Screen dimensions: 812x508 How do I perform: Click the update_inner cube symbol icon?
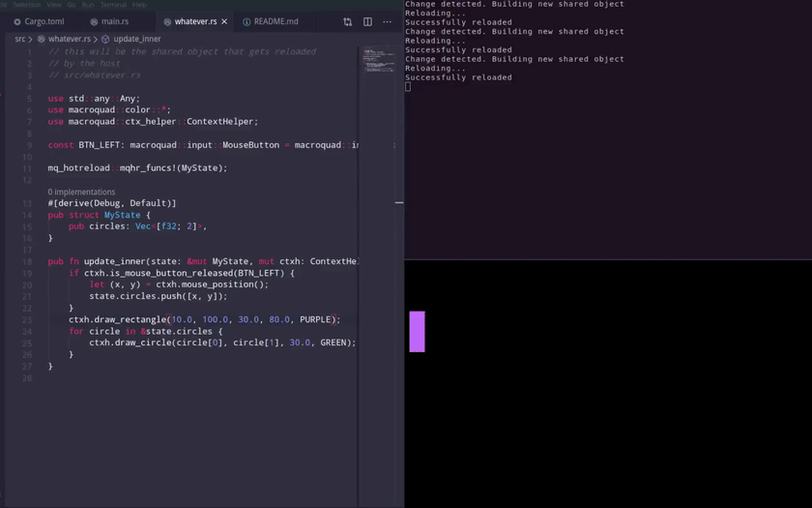pos(105,39)
